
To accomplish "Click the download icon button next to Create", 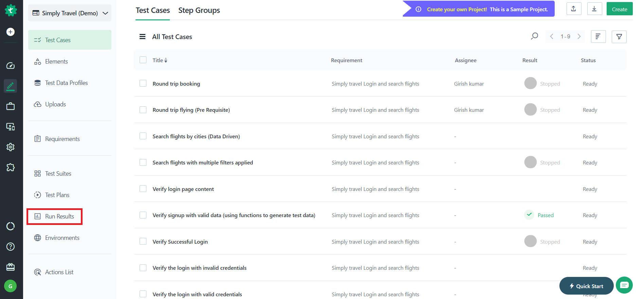I will (594, 9).
